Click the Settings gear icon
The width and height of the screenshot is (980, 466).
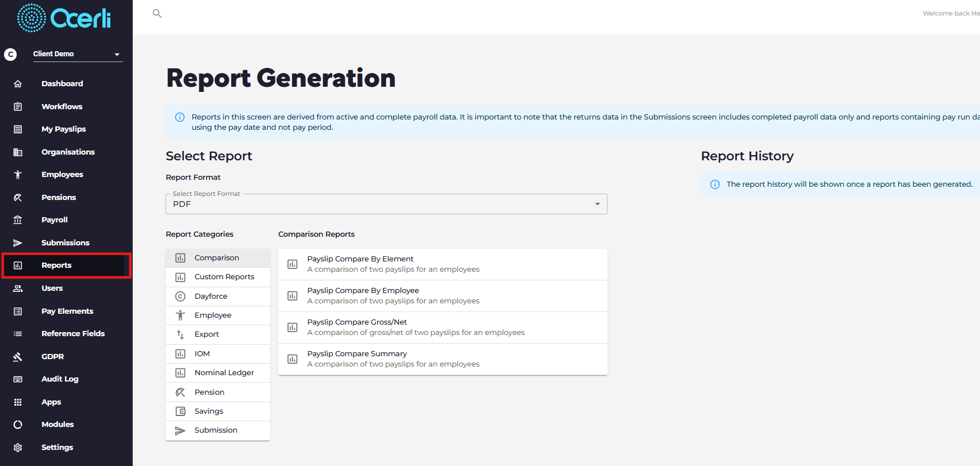tap(18, 448)
